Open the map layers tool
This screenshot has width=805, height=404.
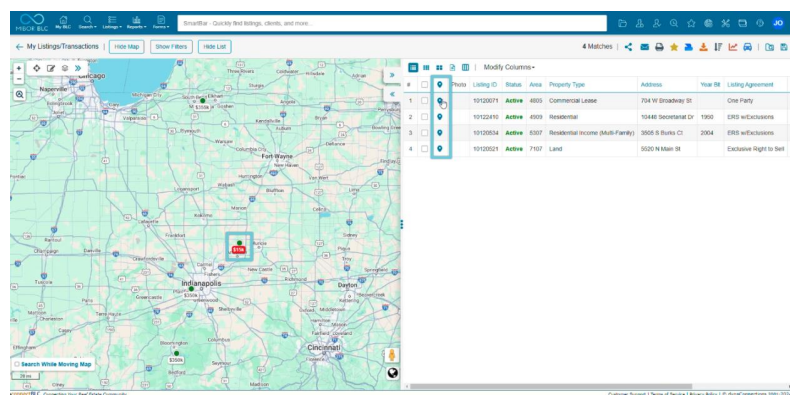[x=65, y=68]
